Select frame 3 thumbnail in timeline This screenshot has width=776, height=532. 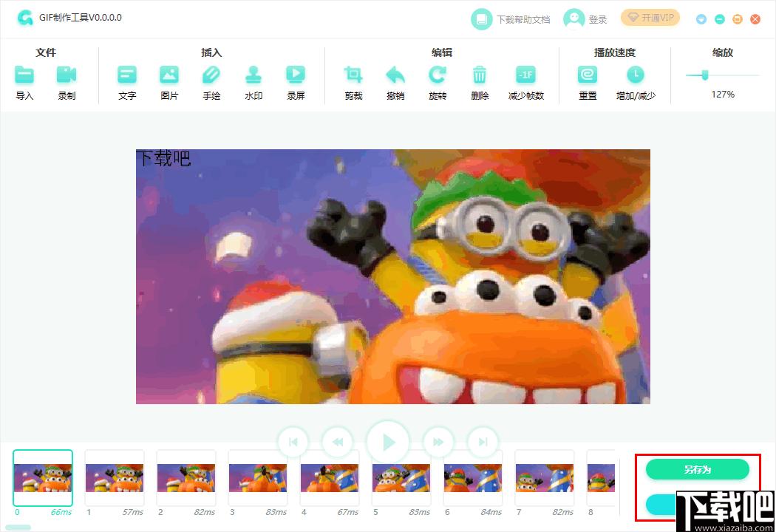[258, 477]
